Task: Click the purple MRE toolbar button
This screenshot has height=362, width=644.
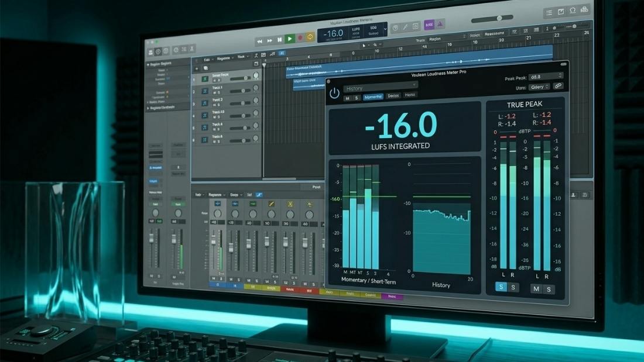Action: 429,25
